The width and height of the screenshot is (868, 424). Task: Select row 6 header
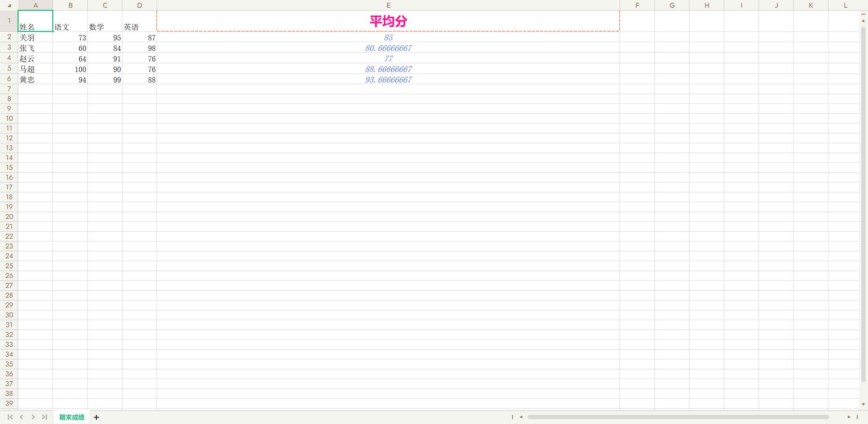pyautogui.click(x=9, y=79)
